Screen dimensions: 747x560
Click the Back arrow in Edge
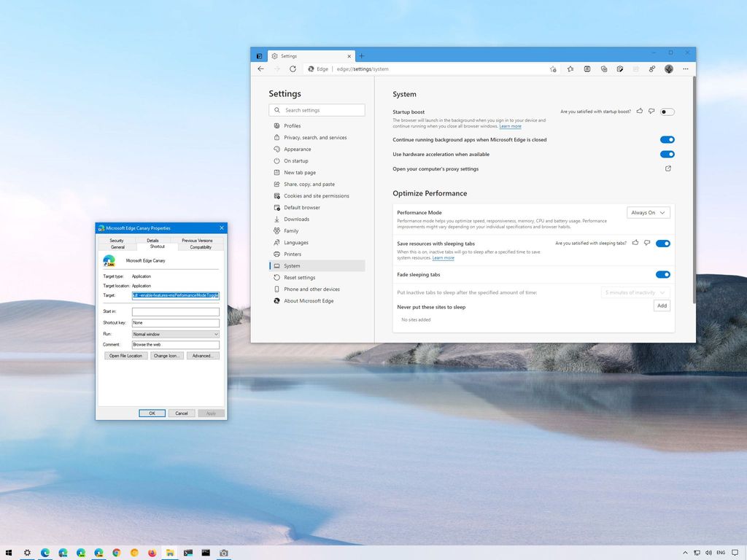[x=260, y=69]
